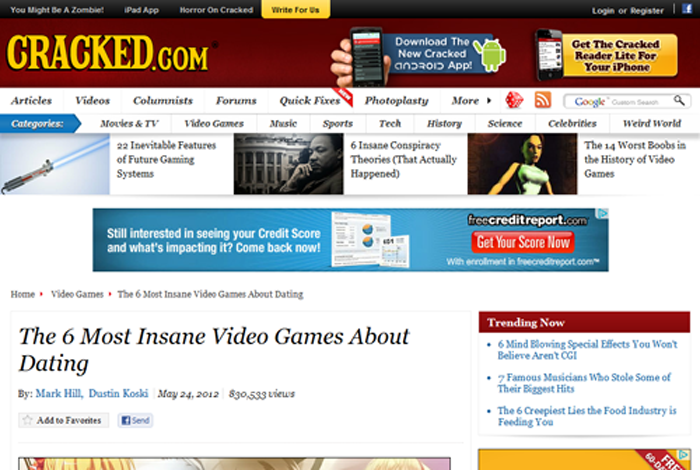Image resolution: width=700 pixels, height=470 pixels.
Task: Expand the More menu arrow
Action: (x=489, y=100)
